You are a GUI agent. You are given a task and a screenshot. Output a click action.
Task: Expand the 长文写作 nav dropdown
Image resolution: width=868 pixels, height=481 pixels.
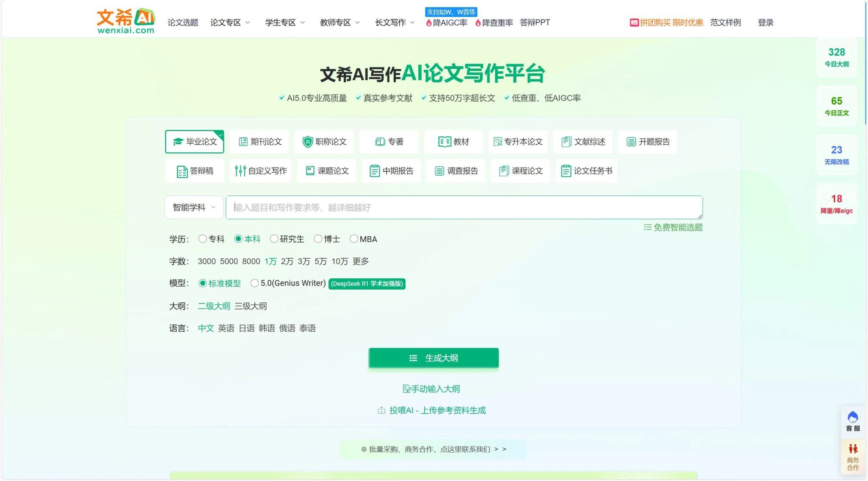point(395,22)
